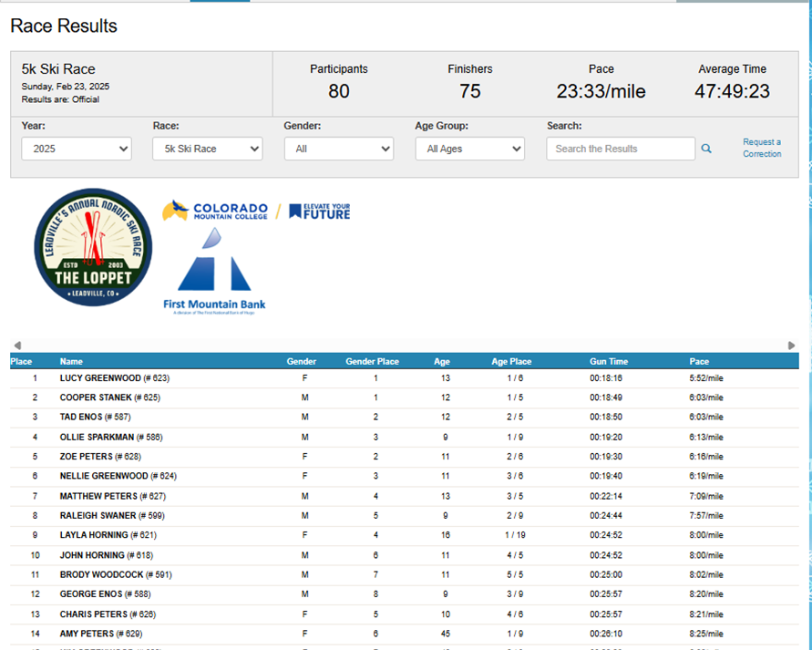Select Cooper Stanek's result row

click(x=109, y=397)
